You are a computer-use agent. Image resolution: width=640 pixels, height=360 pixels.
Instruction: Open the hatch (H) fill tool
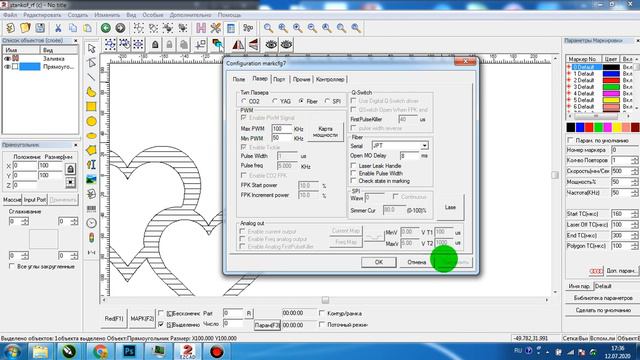click(201, 28)
